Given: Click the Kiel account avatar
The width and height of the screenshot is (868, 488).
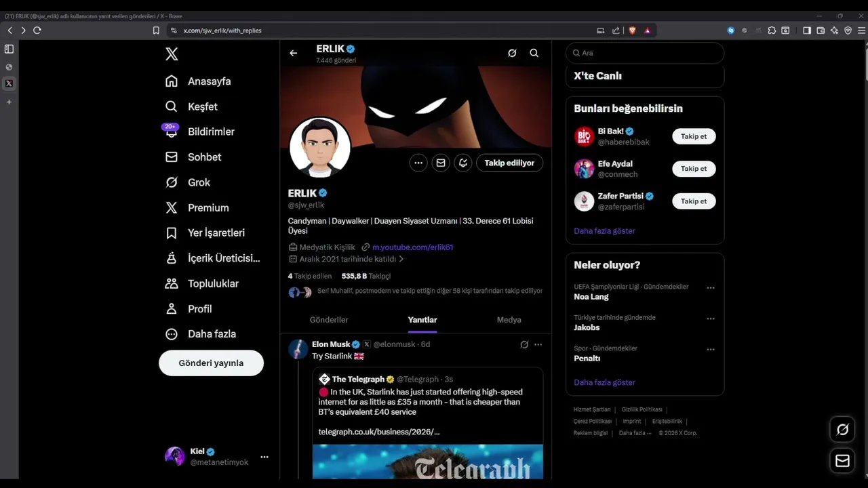Looking at the screenshot, I should 175,456.
